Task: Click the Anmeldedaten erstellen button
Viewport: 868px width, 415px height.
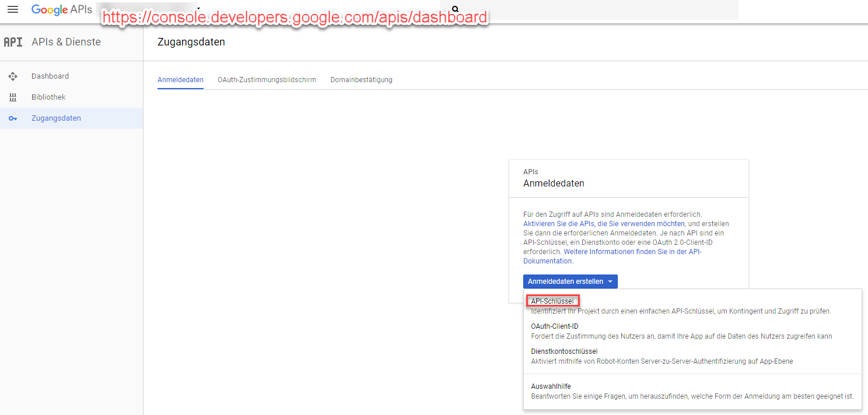Action: pos(570,282)
